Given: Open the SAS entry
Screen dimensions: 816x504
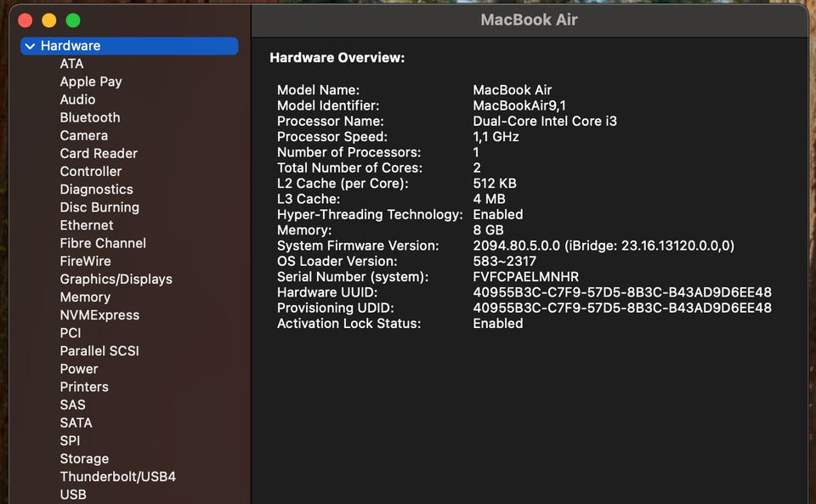Looking at the screenshot, I should (x=72, y=405).
